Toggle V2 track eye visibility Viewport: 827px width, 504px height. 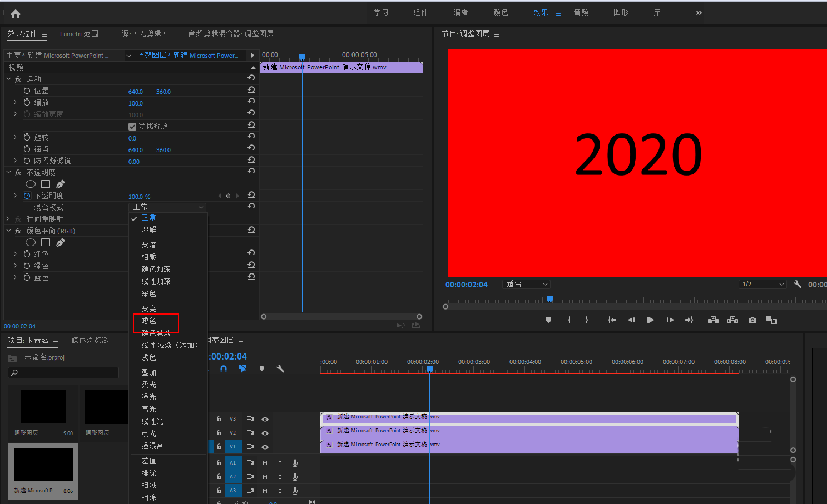click(x=265, y=433)
